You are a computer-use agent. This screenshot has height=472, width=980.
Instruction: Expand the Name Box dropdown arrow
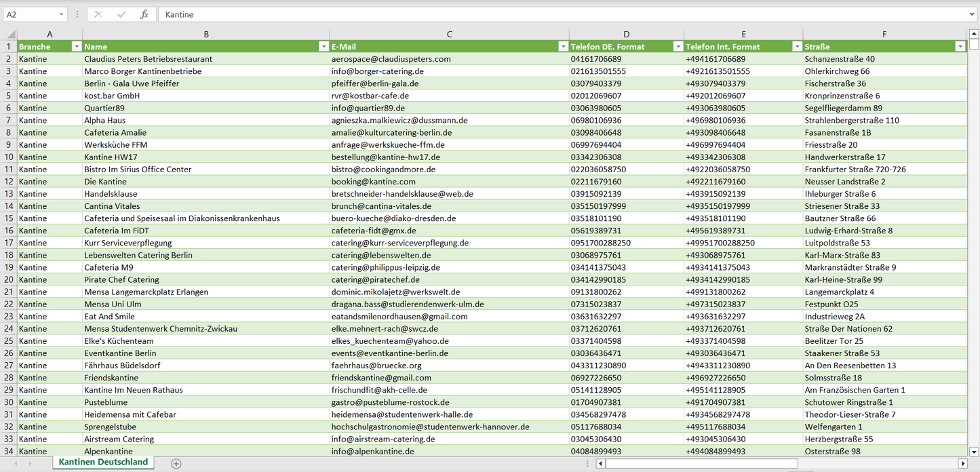coord(62,14)
